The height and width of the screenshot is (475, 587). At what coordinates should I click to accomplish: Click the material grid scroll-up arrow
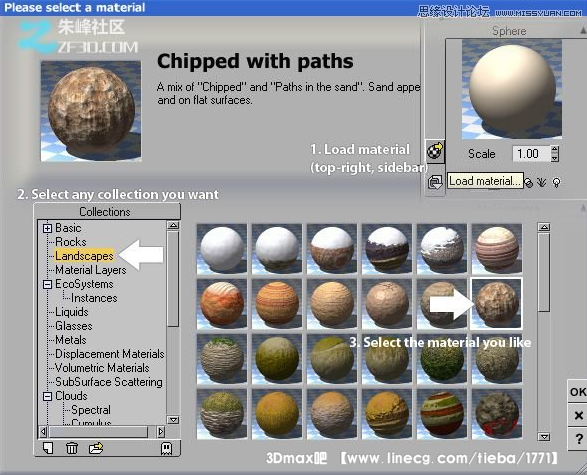click(544, 227)
